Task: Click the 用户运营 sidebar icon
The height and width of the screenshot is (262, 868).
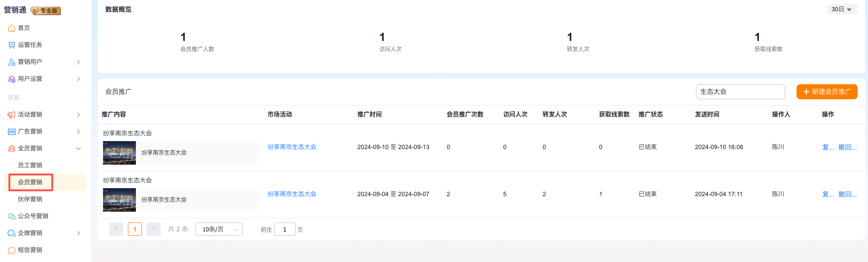Action: coord(12,79)
